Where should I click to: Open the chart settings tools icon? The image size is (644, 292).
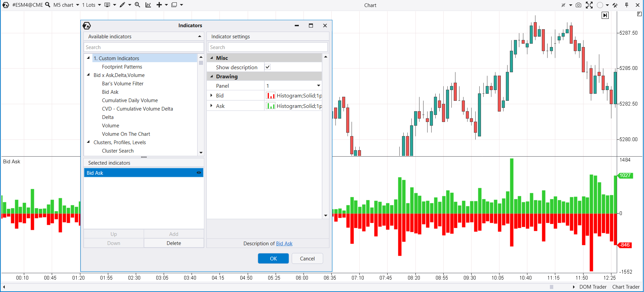(x=615, y=5)
